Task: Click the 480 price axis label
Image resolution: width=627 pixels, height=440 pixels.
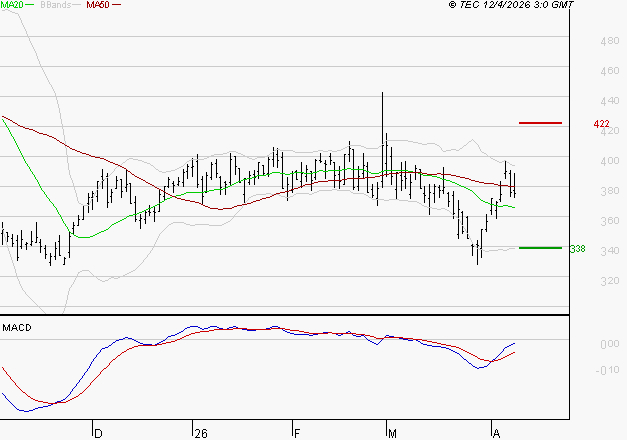Action: pyautogui.click(x=607, y=42)
